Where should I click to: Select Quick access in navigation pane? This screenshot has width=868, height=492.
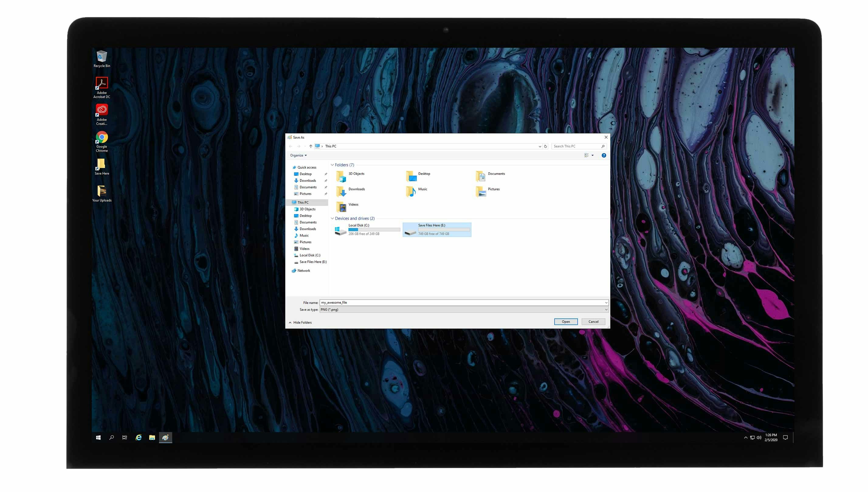click(x=306, y=167)
